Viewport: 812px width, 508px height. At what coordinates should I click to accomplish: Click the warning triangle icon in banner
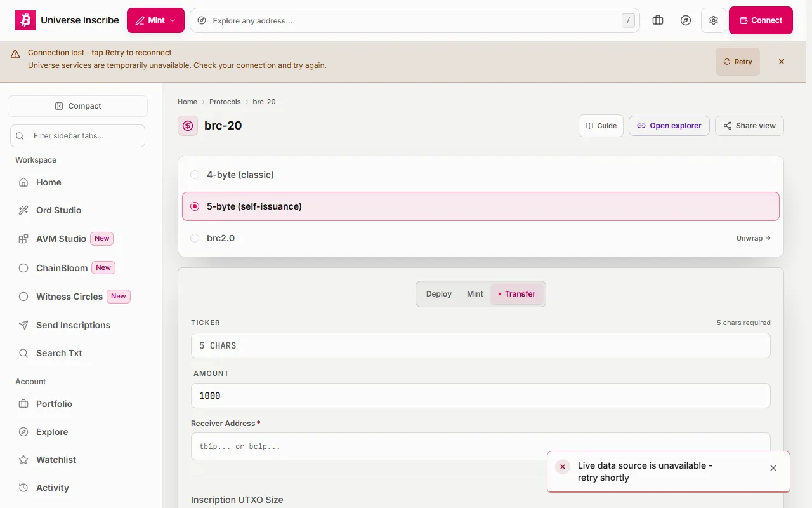15,54
